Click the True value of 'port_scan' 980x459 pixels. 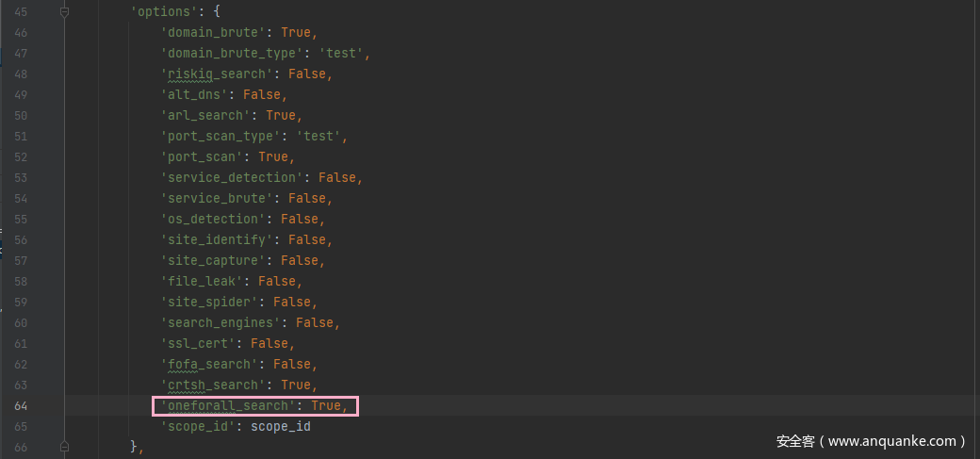tap(273, 156)
